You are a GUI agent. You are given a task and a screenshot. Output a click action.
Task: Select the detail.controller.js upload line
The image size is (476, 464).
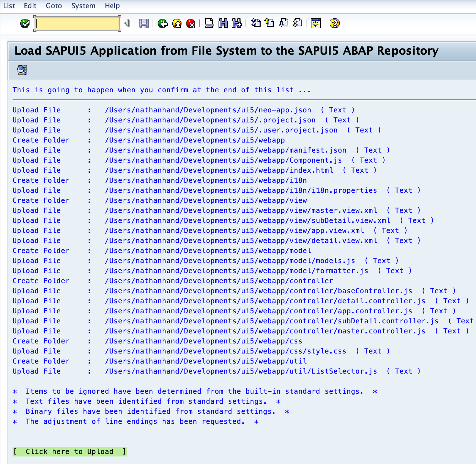tap(241, 301)
